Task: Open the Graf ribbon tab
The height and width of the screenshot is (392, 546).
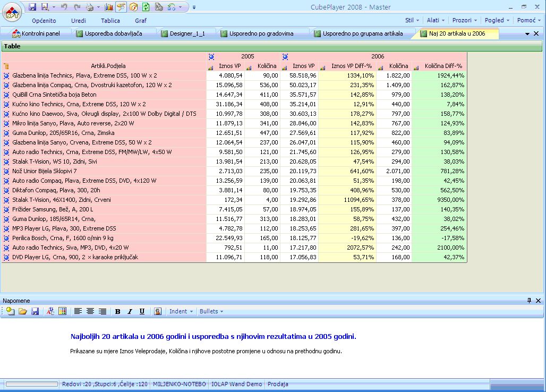Action: click(x=141, y=21)
